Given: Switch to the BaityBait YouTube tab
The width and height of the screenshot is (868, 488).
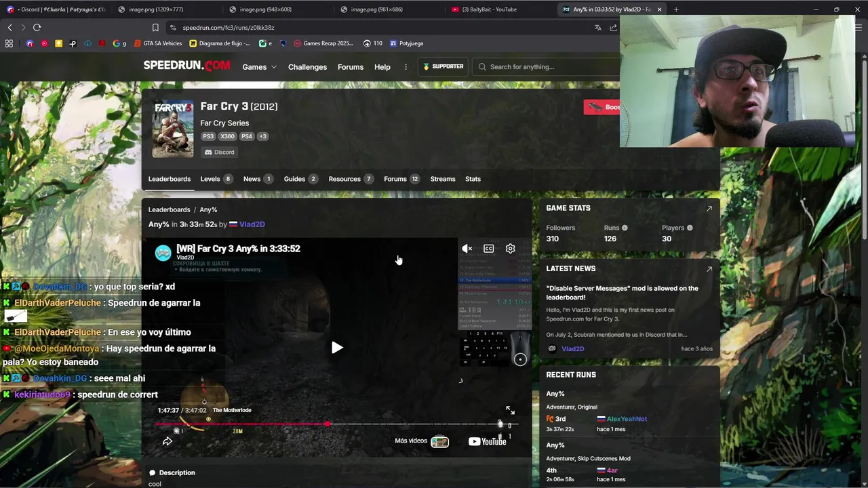Looking at the screenshot, I should (488, 9).
